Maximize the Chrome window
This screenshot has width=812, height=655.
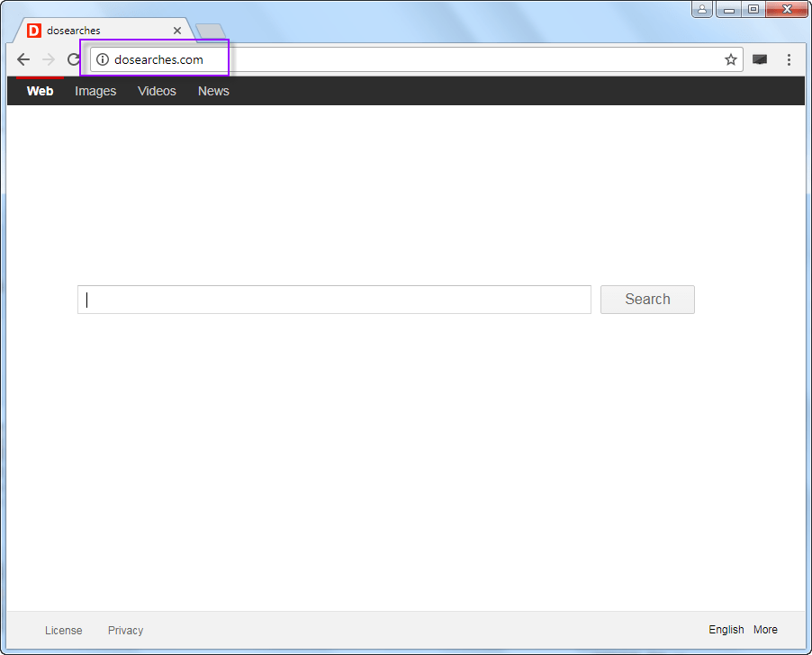pos(753,9)
